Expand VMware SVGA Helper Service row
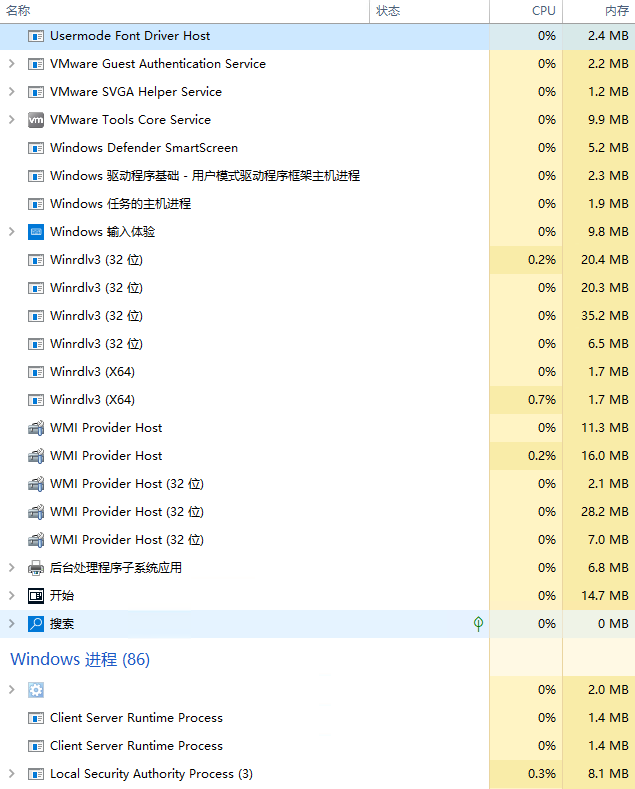Image resolution: width=635 pixels, height=789 pixels. point(12,92)
